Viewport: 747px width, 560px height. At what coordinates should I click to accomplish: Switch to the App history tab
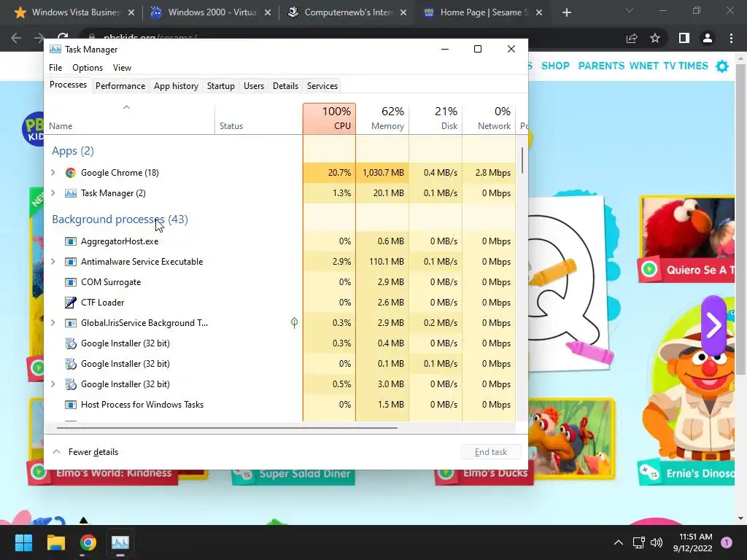pyautogui.click(x=176, y=86)
